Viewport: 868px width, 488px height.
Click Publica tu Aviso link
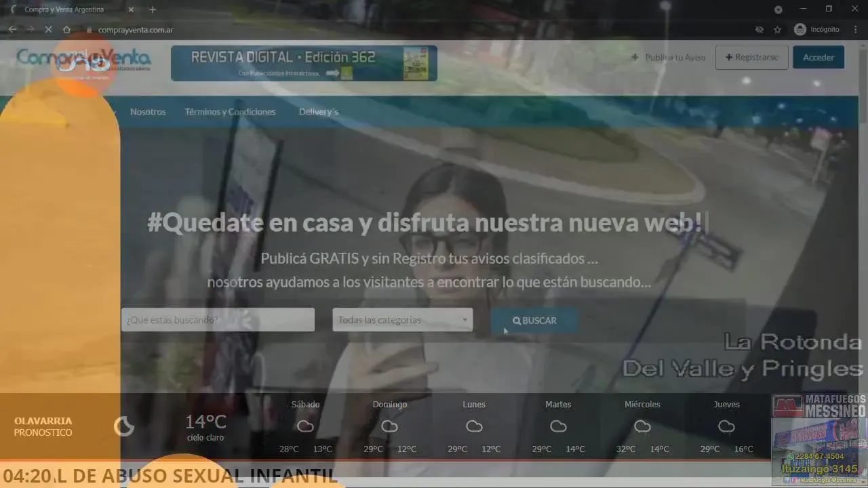point(669,58)
